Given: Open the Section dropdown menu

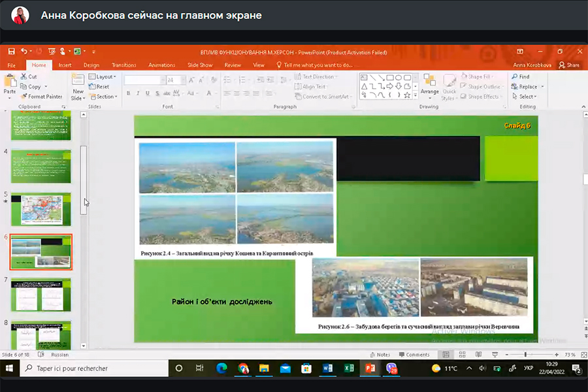Looking at the screenshot, I should tap(104, 97).
